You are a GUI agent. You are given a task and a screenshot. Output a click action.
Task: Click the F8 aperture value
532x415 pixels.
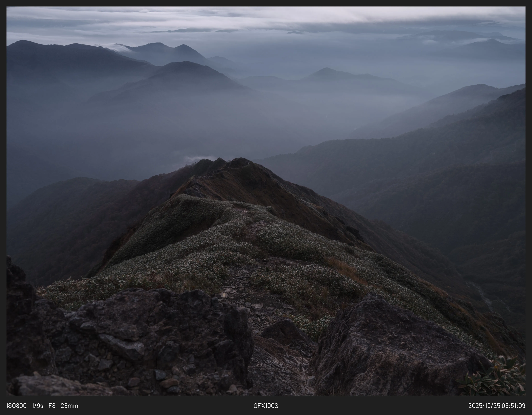coord(52,406)
